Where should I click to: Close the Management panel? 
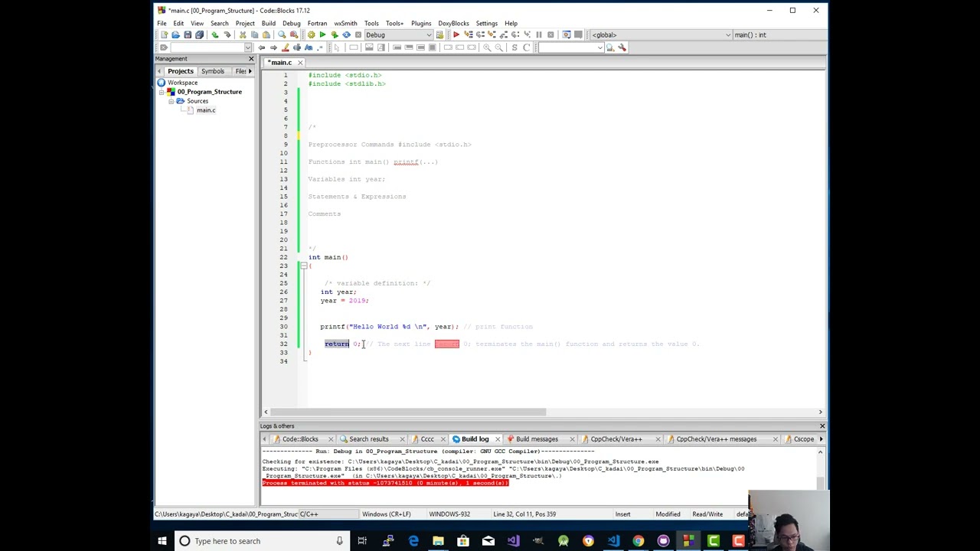tap(250, 59)
